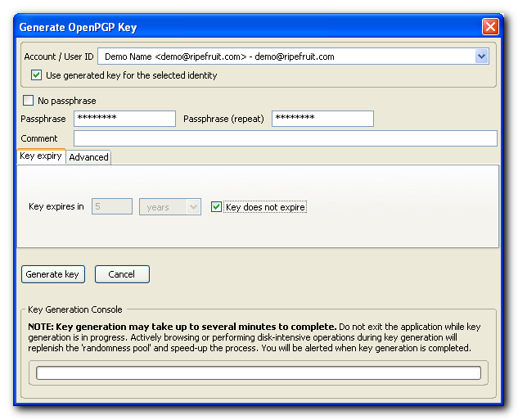518x420 pixels.
Task: Open the Account / User ID dropdown
Action: [481, 56]
